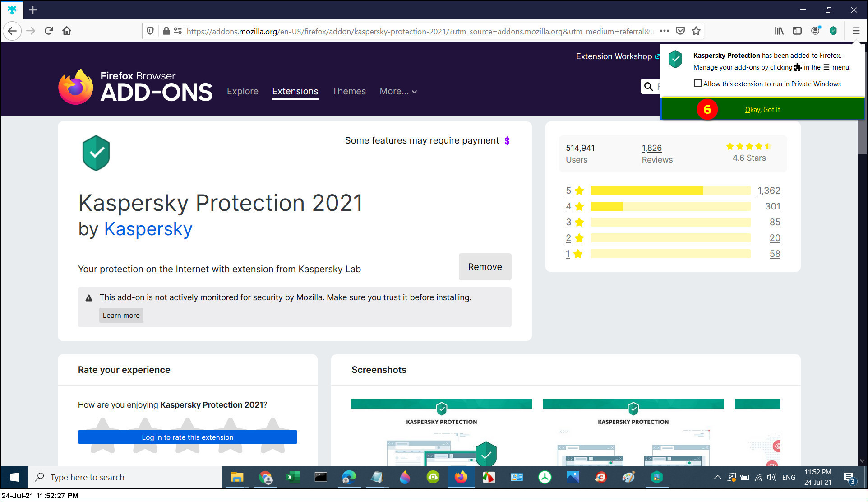Image resolution: width=868 pixels, height=502 pixels.
Task: Open the Firefox home page
Action: [x=67, y=31]
